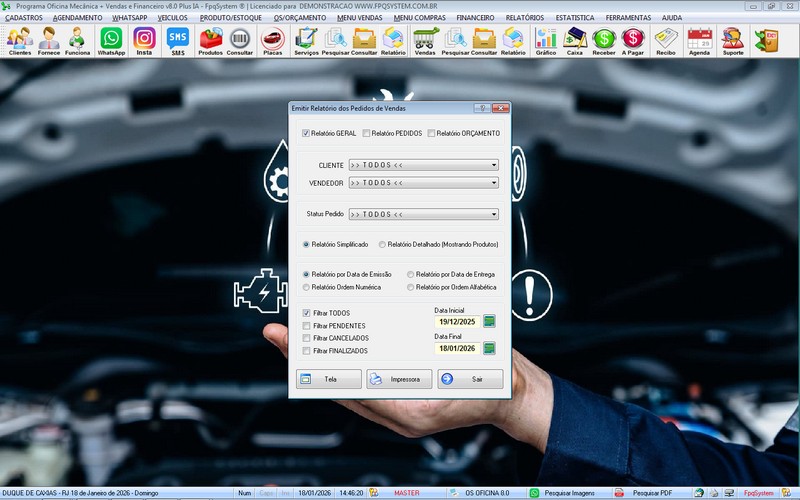Open the FINANCEIRO menu
Image resolution: width=800 pixels, height=500 pixels.
point(474,18)
